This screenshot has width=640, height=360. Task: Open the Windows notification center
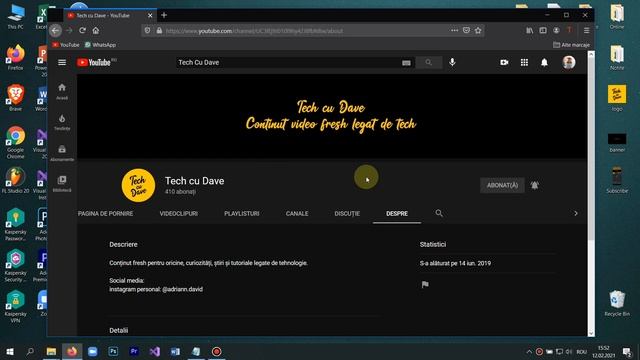click(627, 351)
